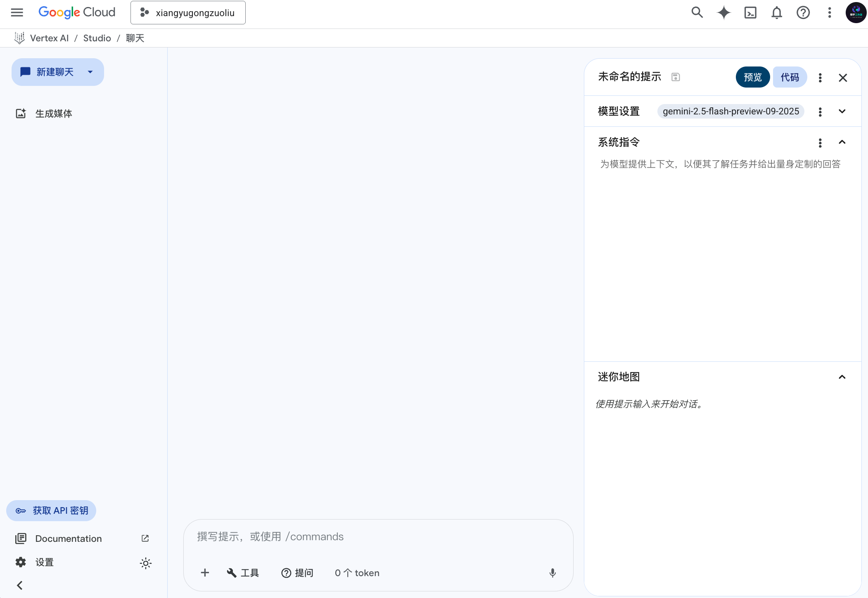The height and width of the screenshot is (598, 868).
Task: Toggle the light/dark theme sun icon
Action: pyautogui.click(x=145, y=562)
